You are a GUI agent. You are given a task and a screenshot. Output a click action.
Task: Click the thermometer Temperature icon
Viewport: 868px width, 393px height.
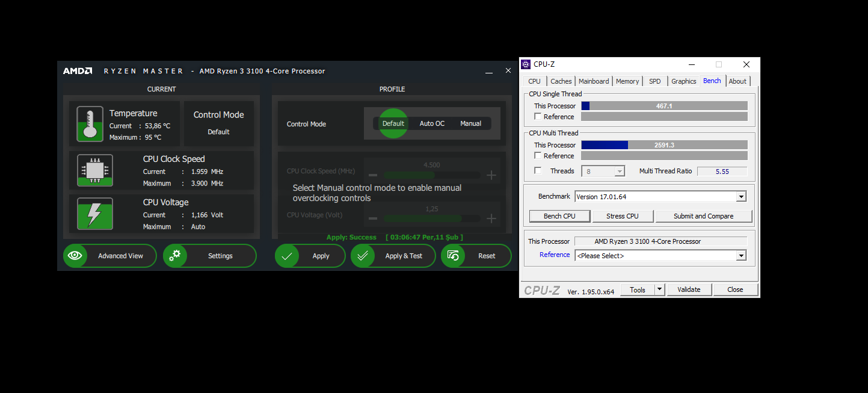point(90,125)
